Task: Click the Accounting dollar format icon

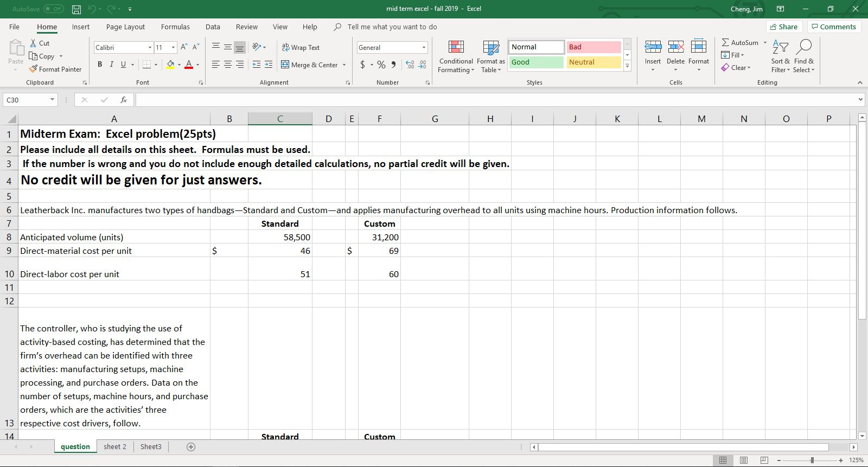Action: [x=363, y=65]
